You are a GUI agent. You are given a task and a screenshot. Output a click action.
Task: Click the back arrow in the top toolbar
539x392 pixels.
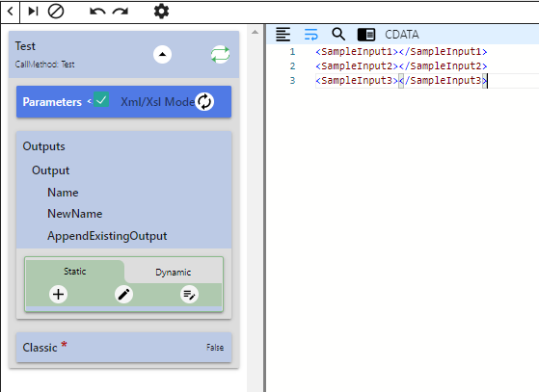point(11,12)
